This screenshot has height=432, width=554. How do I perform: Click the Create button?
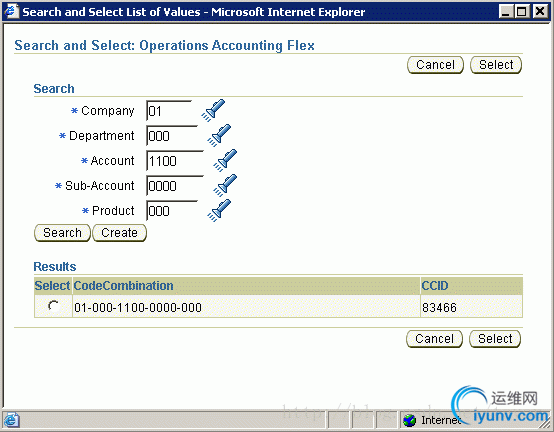119,233
